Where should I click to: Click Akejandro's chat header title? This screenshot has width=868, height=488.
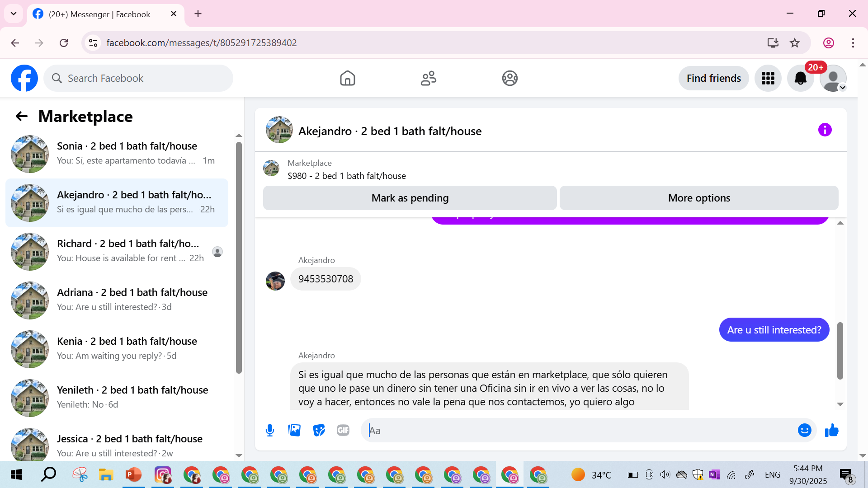390,131
